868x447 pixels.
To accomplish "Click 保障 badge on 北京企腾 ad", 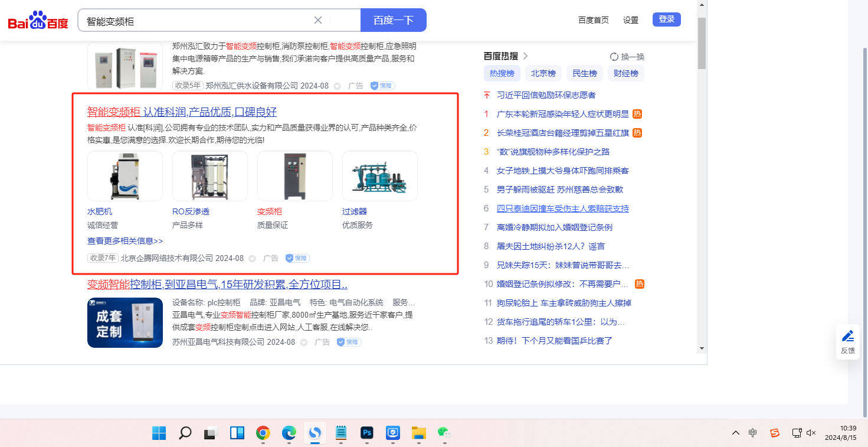I will tap(298, 258).
